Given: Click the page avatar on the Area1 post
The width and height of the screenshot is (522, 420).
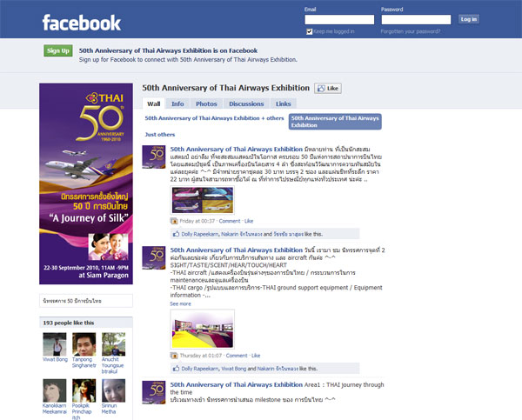Looking at the screenshot, I should click(154, 392).
